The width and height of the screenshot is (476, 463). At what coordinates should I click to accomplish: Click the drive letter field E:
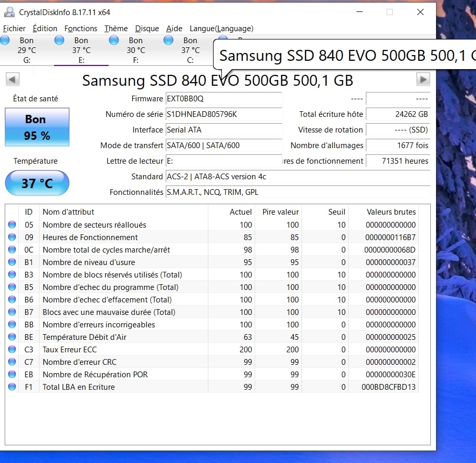point(224,161)
